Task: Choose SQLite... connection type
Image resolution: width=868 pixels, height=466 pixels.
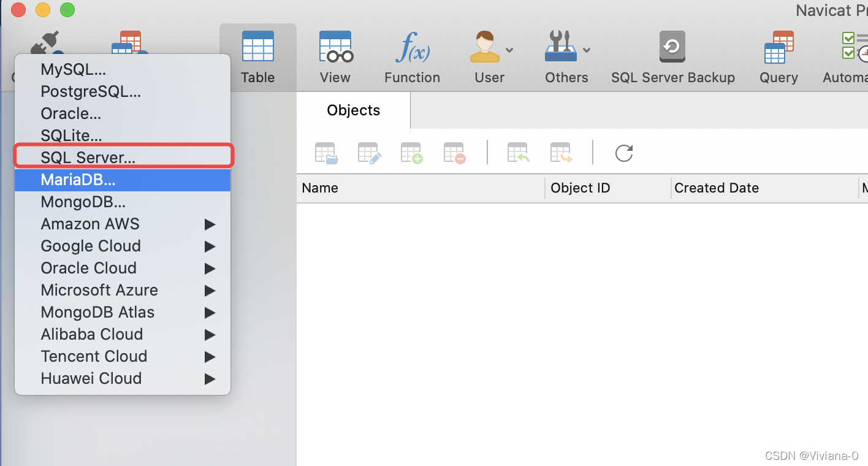Action: [123, 136]
